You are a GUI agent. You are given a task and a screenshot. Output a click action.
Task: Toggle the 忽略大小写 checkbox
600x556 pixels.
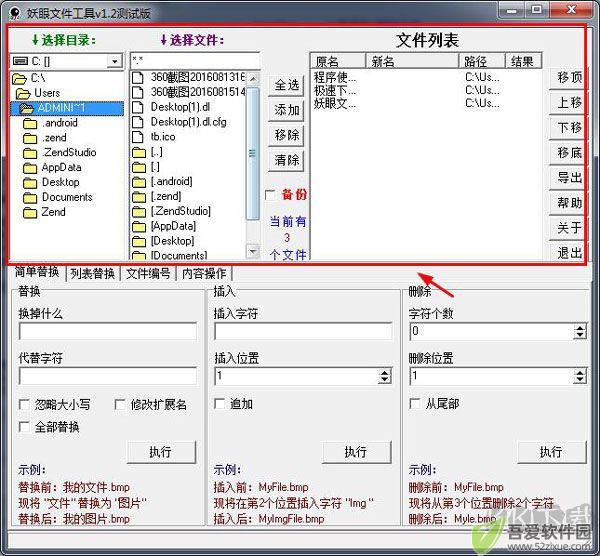pyautogui.click(x=24, y=404)
